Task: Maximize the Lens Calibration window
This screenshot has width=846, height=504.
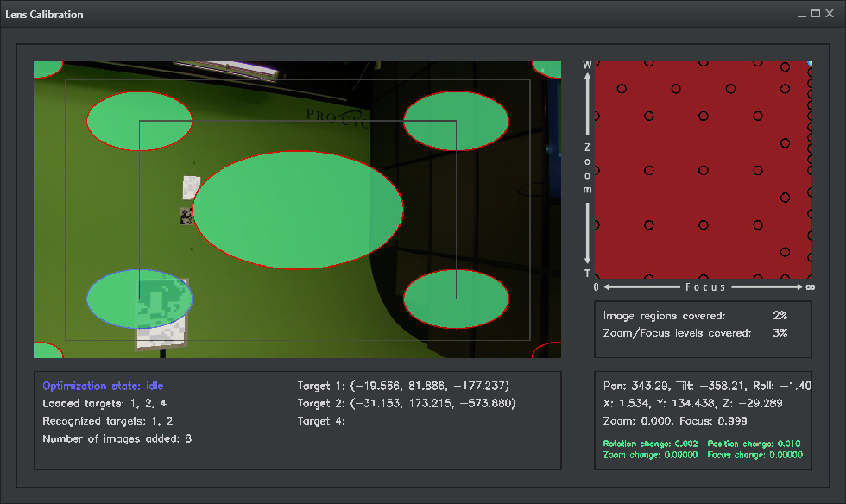Action: (816, 14)
